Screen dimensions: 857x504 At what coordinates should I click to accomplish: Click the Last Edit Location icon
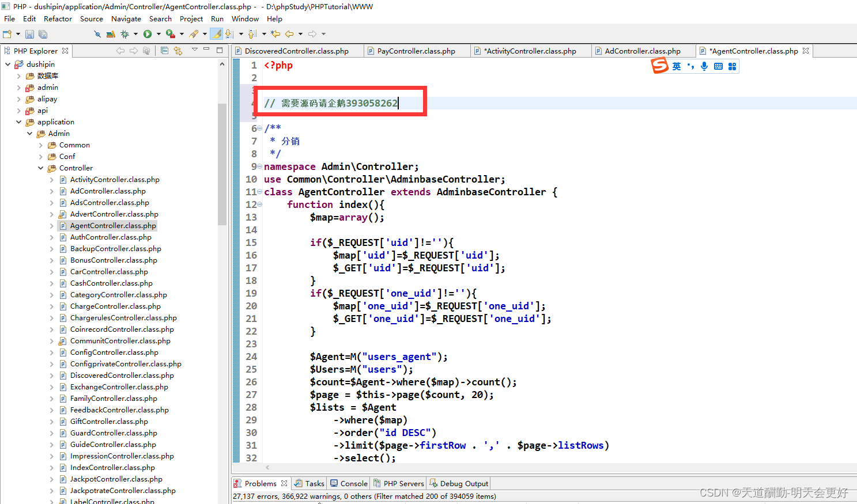pos(275,34)
